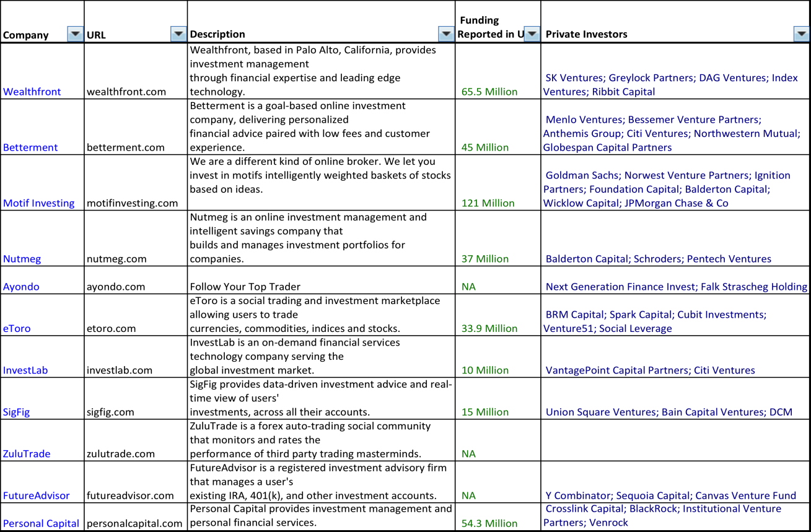
Task: Open the SigFig company link
Action: point(17,412)
